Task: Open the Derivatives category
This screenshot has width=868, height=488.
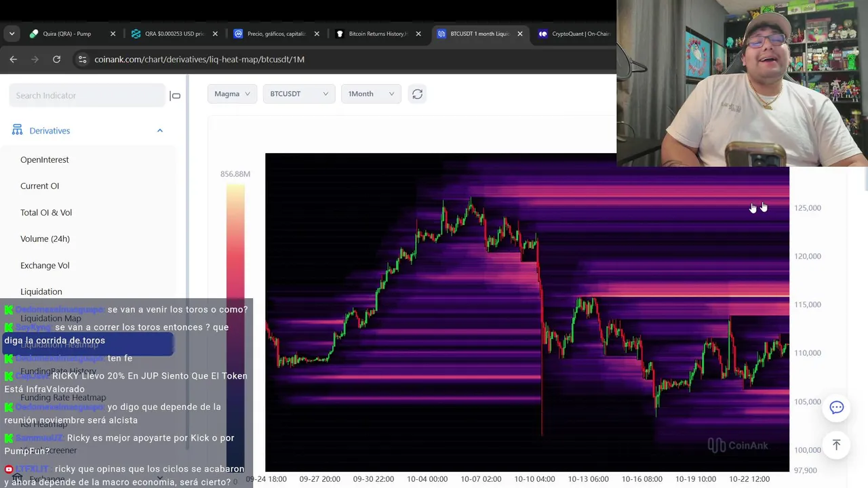Action: tap(50, 131)
